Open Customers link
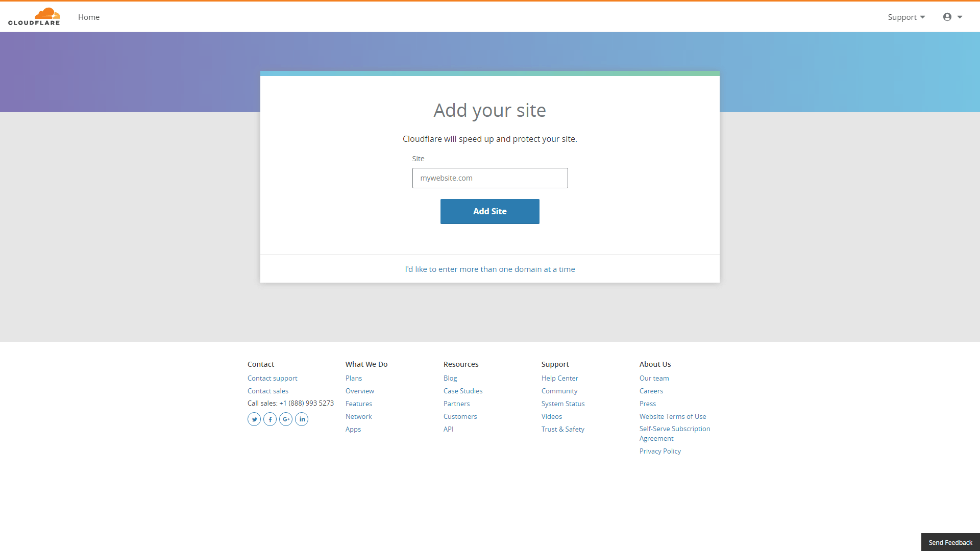The width and height of the screenshot is (980, 551). [460, 416]
